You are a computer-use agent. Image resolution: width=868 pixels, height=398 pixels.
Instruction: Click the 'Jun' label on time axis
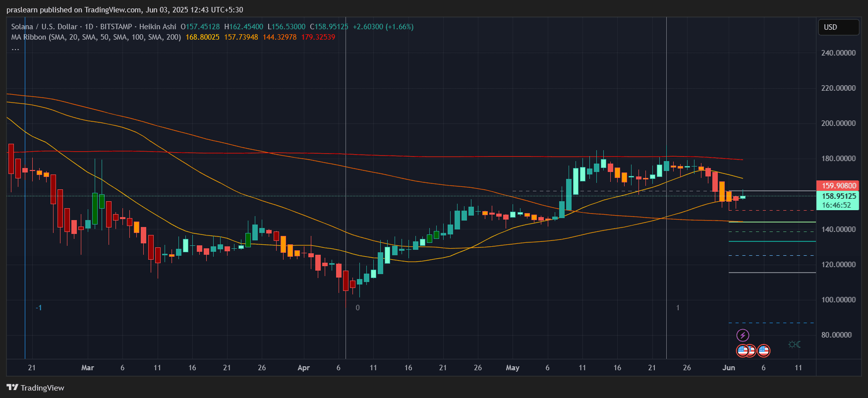coord(728,368)
